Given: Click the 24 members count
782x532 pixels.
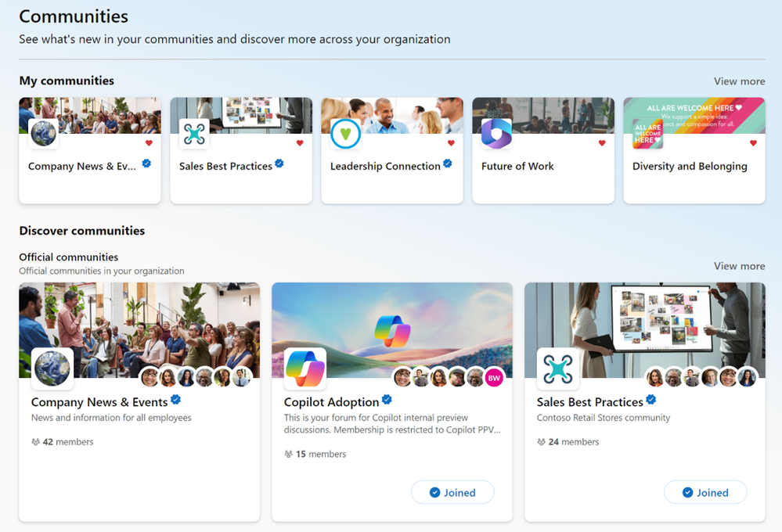Looking at the screenshot, I should [x=574, y=442].
